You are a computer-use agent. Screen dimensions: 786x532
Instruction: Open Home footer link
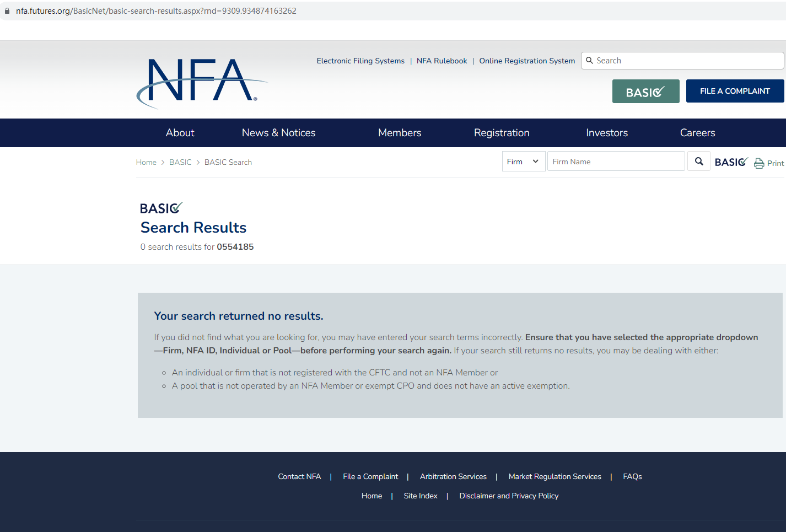pos(372,496)
